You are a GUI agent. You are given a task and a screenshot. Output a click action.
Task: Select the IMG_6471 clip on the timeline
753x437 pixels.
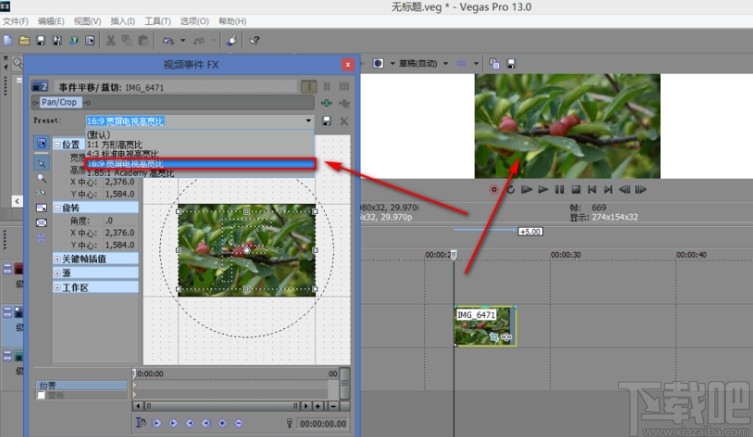(x=485, y=326)
